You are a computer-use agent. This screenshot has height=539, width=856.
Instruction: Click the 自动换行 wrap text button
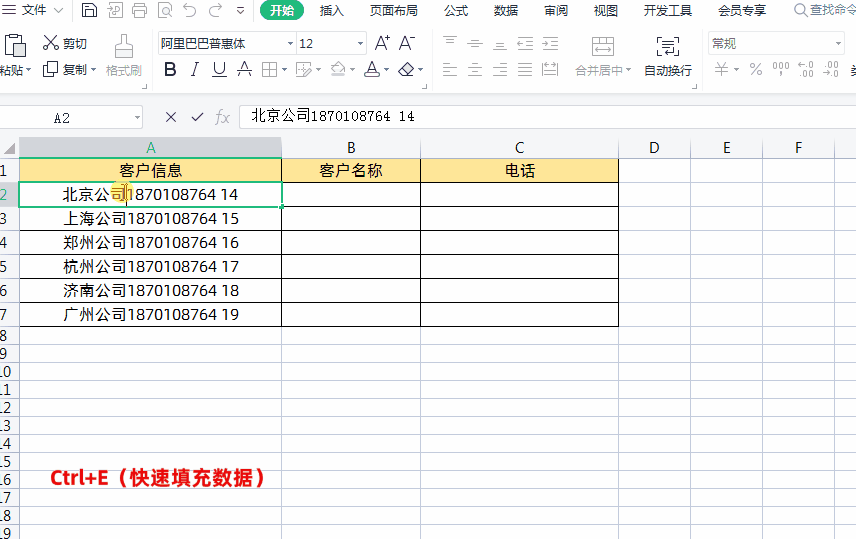(x=667, y=56)
